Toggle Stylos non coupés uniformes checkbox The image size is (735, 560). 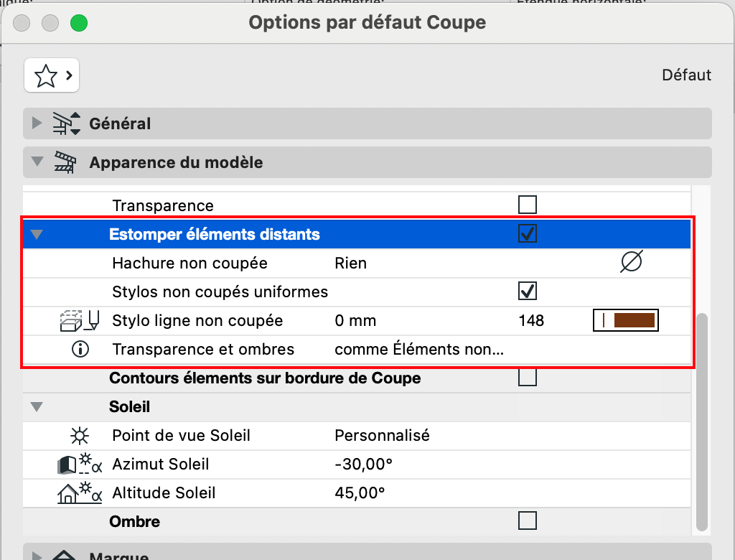tap(528, 291)
